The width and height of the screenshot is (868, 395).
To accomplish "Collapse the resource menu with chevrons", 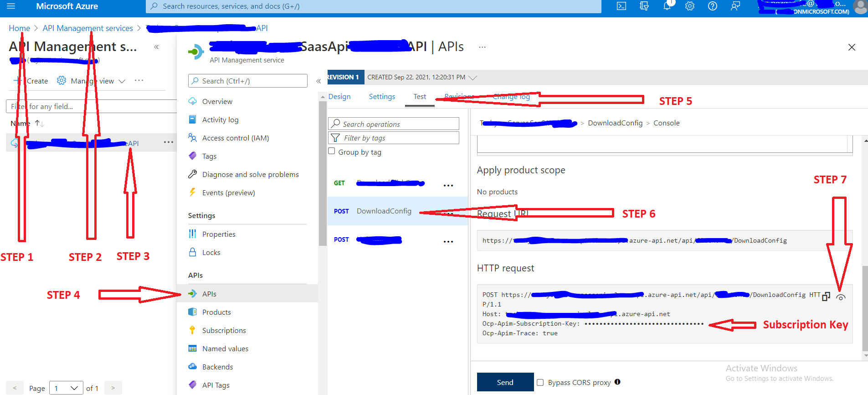I will coord(318,81).
